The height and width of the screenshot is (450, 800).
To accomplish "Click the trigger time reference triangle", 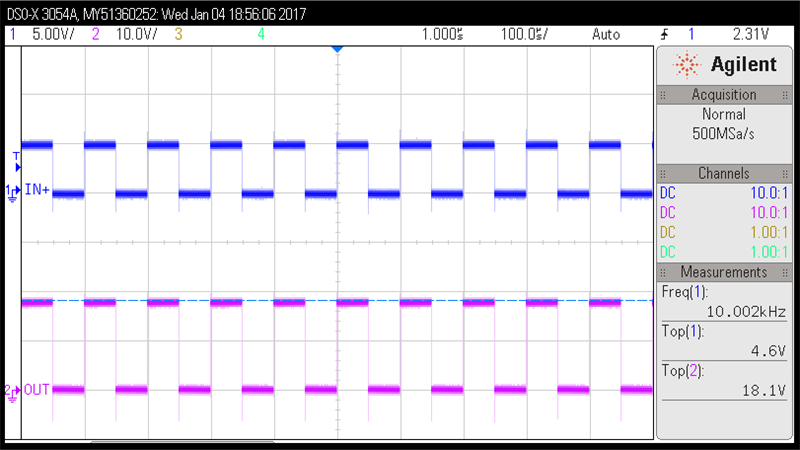I will (337, 48).
